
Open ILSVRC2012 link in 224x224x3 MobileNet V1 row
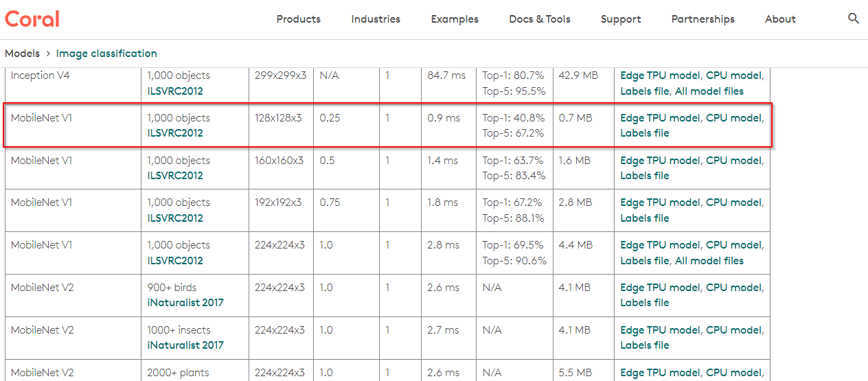pos(175,261)
